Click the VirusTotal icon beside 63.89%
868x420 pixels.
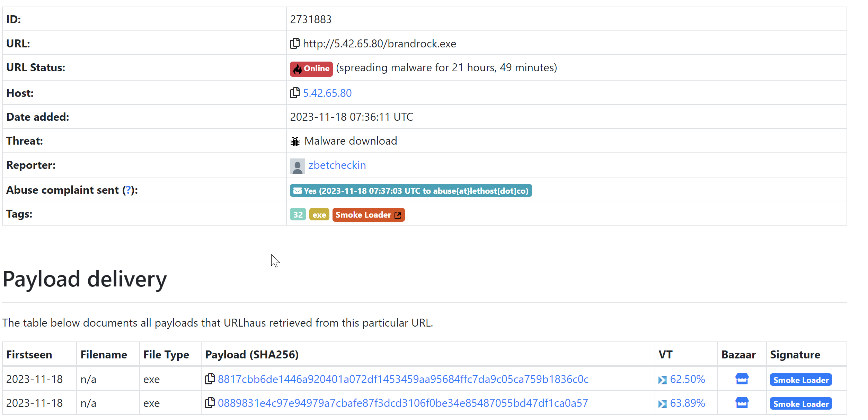pyautogui.click(x=662, y=404)
